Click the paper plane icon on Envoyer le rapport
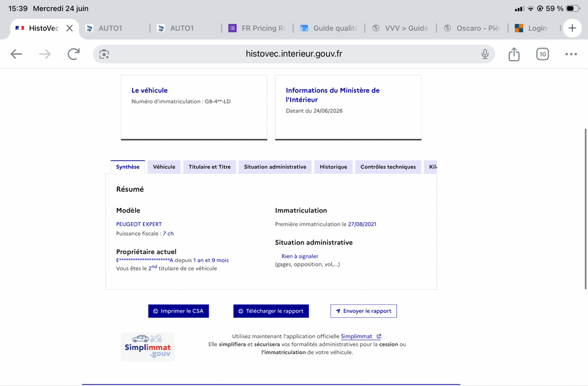Image resolution: width=588 pixels, height=386 pixels. tap(338, 311)
